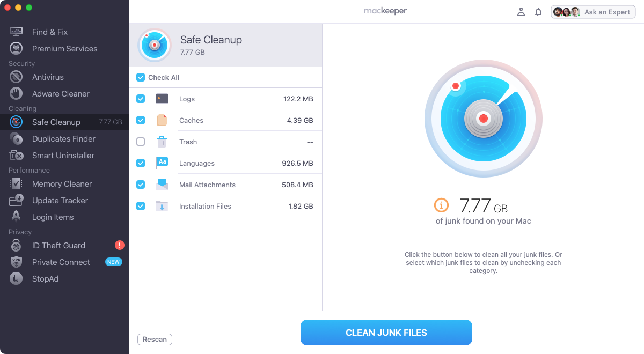
Task: Click CLEAN JUNK FILES button
Action: click(x=386, y=333)
